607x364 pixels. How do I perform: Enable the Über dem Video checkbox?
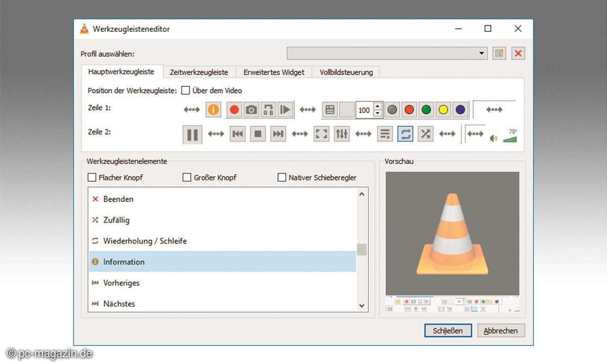pyautogui.click(x=186, y=90)
